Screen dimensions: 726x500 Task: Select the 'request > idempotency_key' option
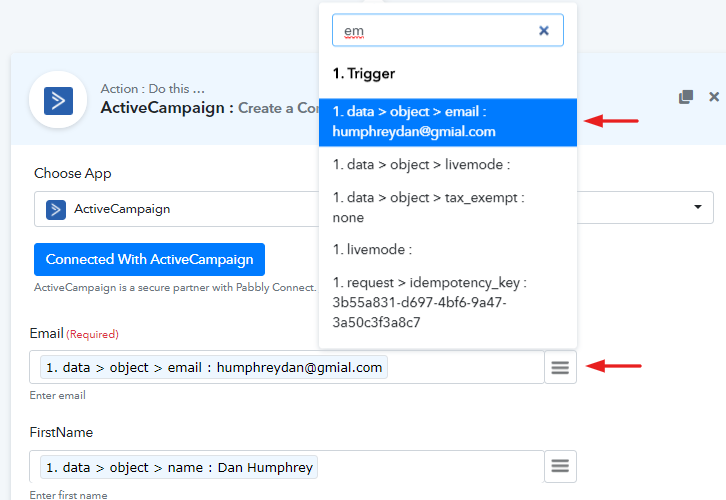click(448, 302)
